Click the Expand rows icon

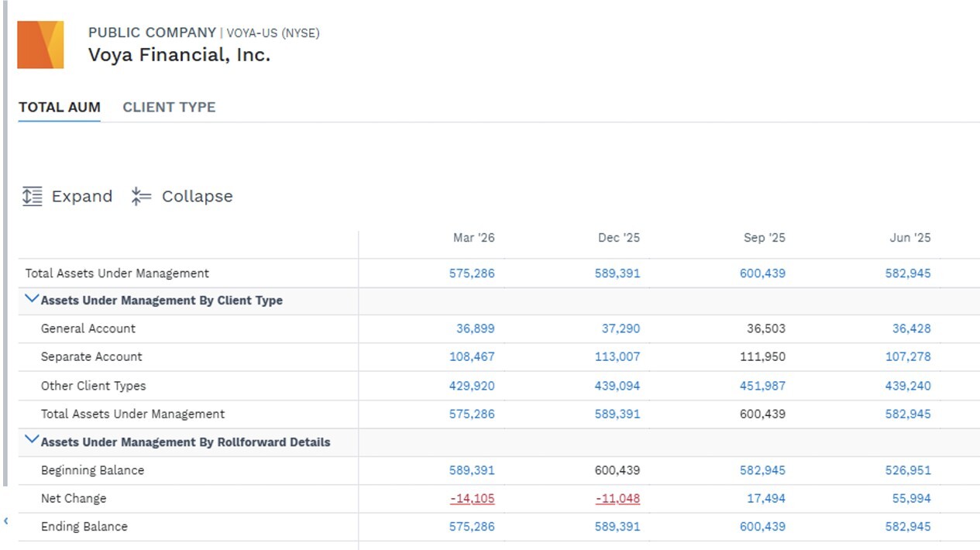point(32,196)
